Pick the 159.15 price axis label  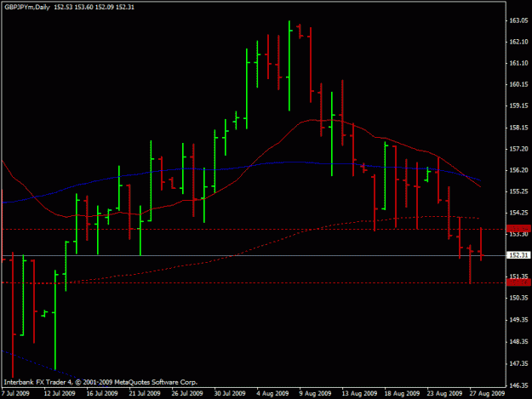[x=518, y=105]
